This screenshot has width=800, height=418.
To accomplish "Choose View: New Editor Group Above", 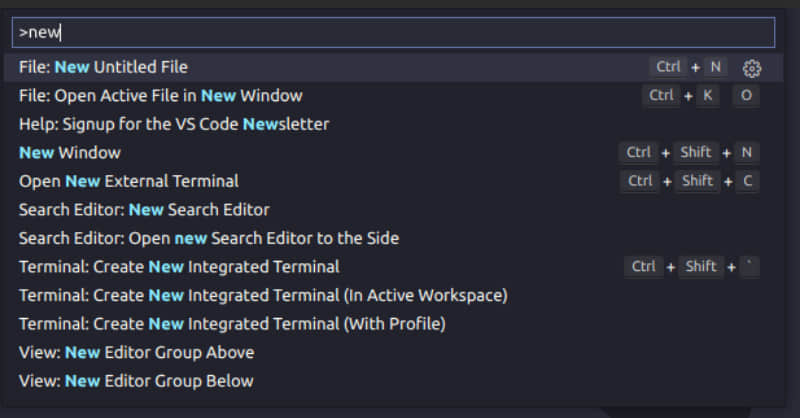I will [137, 352].
